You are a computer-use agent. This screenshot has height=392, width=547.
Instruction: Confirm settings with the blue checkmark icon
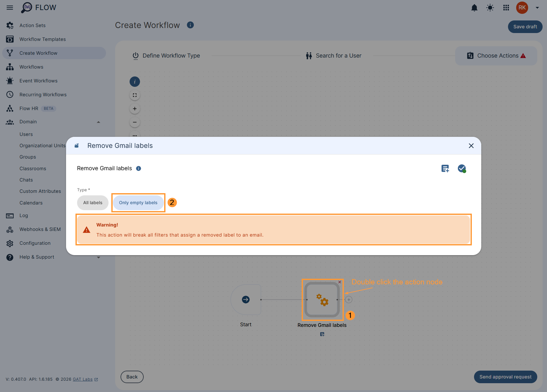click(x=462, y=168)
